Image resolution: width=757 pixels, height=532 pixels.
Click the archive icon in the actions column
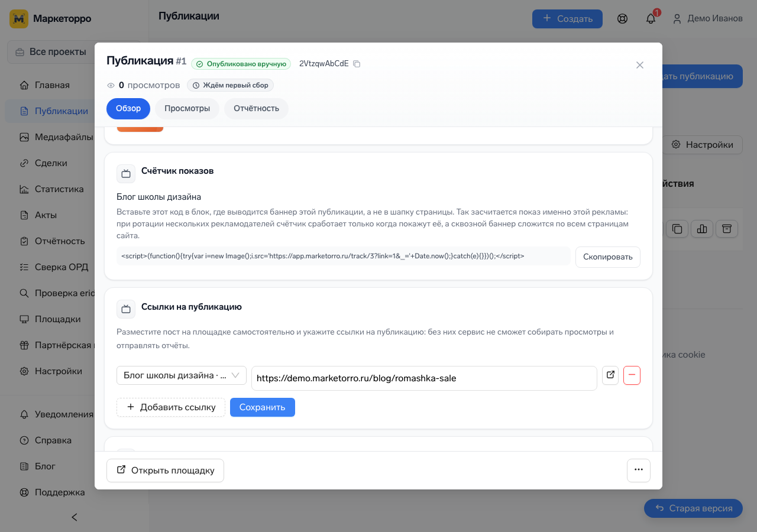727,229
